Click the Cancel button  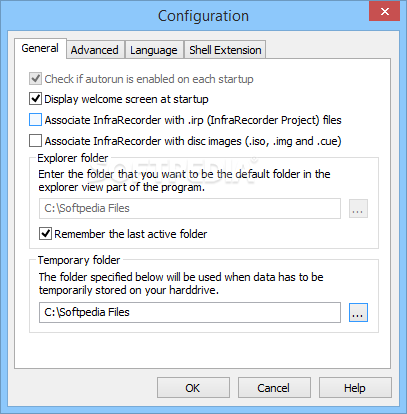tap(274, 388)
